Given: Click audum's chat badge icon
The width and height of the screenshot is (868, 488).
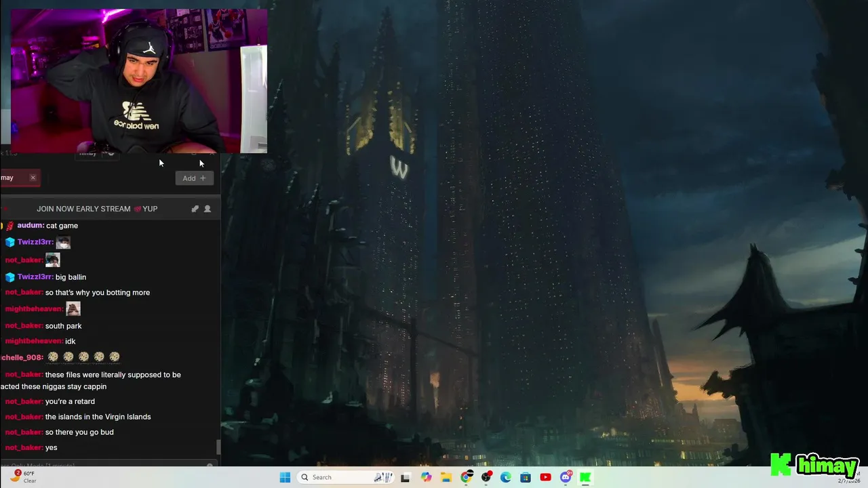Looking at the screenshot, I should [9, 226].
